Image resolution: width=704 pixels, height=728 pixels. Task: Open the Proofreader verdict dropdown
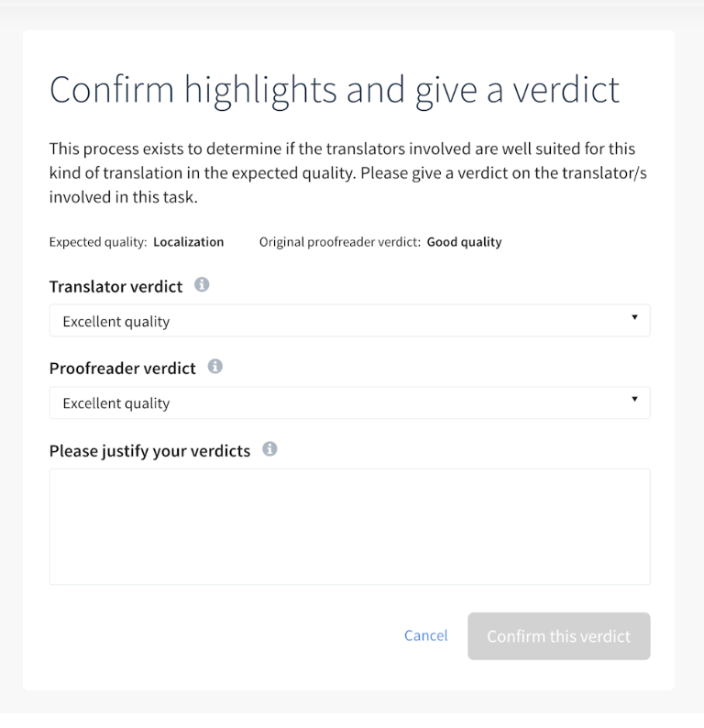[x=349, y=403]
